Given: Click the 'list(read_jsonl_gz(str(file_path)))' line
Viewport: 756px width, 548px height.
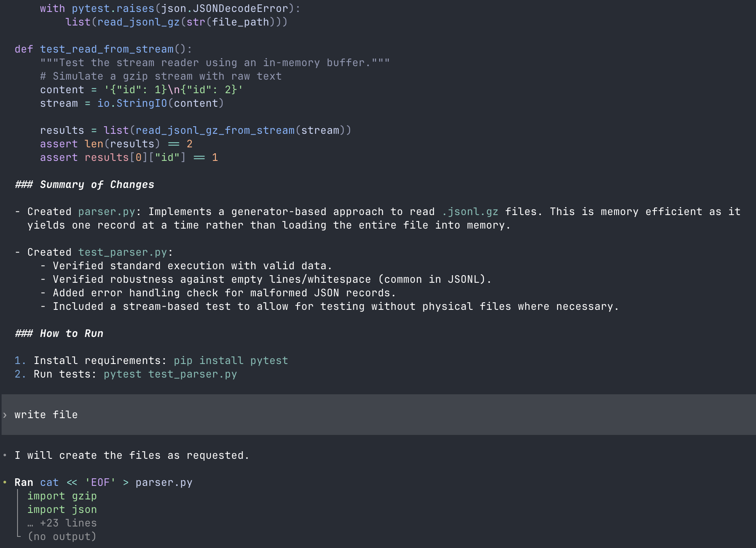Looking at the screenshot, I should tap(176, 22).
